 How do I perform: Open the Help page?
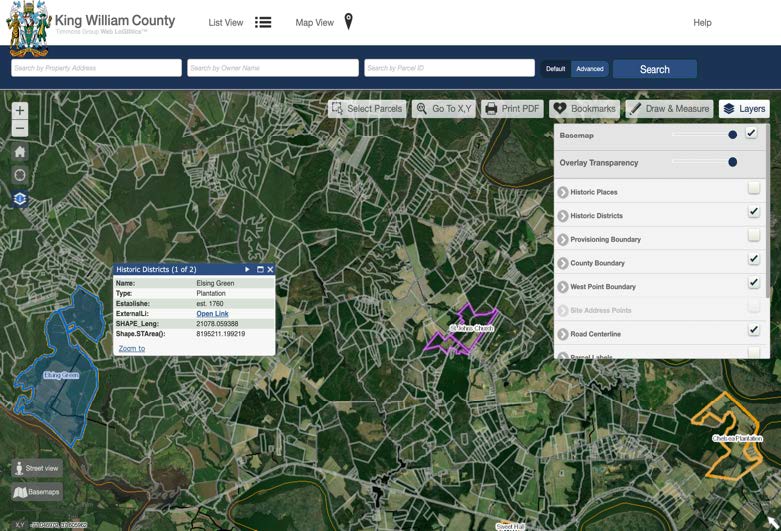coord(702,22)
